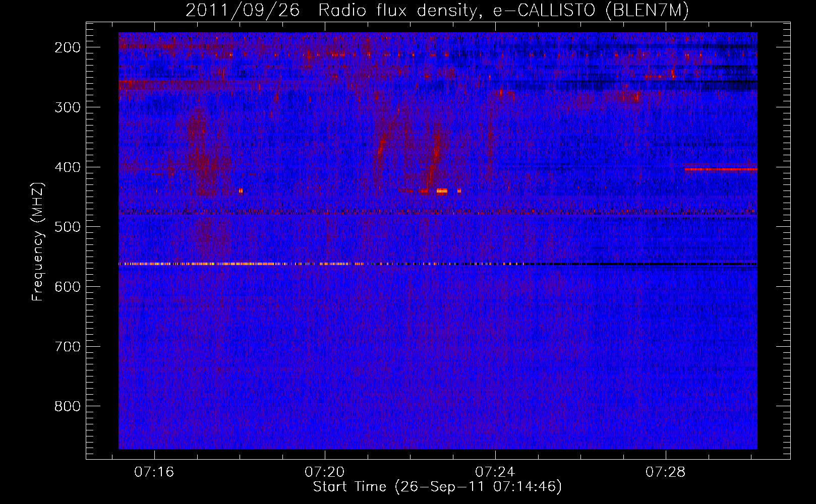Click the 07:24 time tick label
816x504 pixels.
coord(495,472)
